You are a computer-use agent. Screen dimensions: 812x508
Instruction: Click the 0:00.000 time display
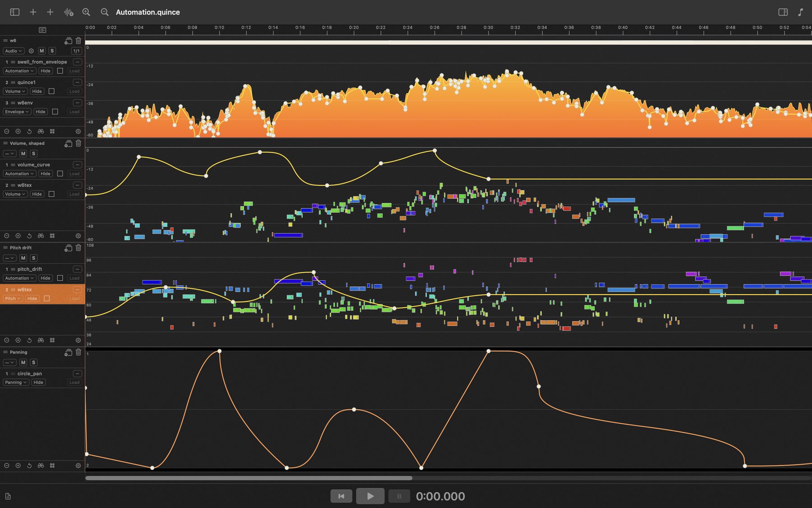(440, 496)
